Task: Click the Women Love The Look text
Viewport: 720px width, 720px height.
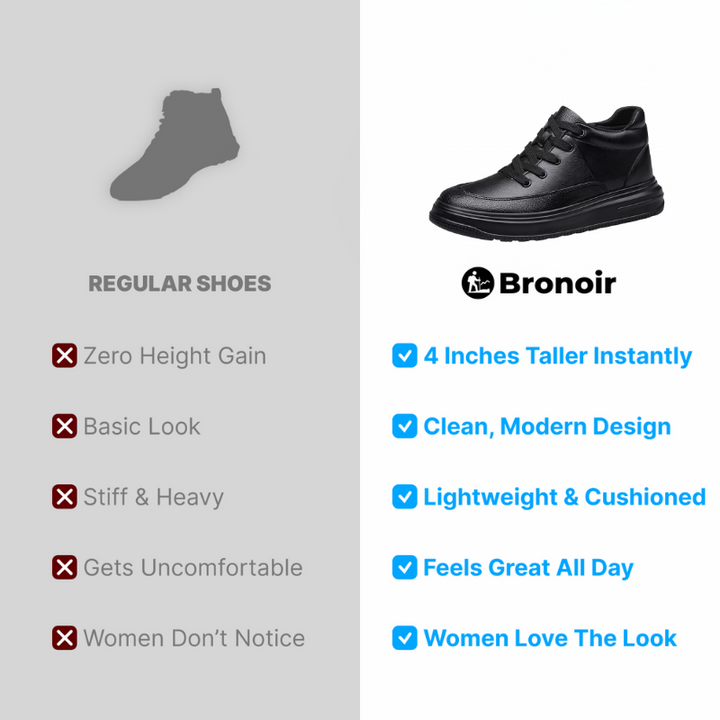Action: [550, 638]
